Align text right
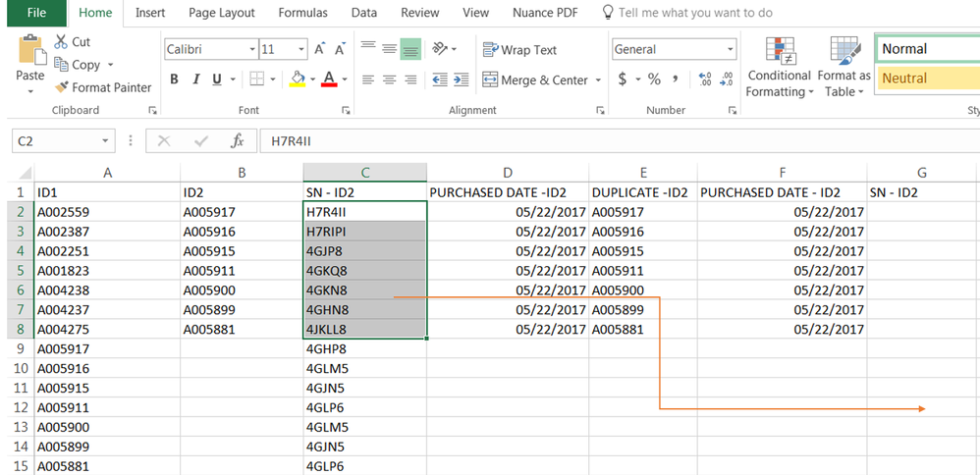The image size is (980, 475). (410, 80)
